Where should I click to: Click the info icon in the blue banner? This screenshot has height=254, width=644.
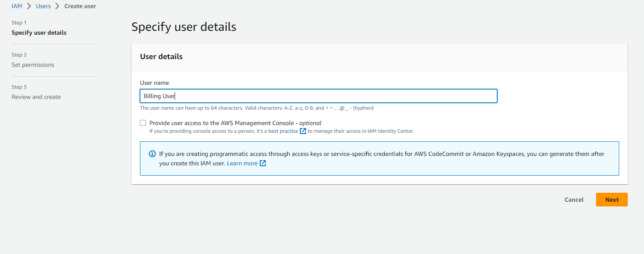click(152, 154)
